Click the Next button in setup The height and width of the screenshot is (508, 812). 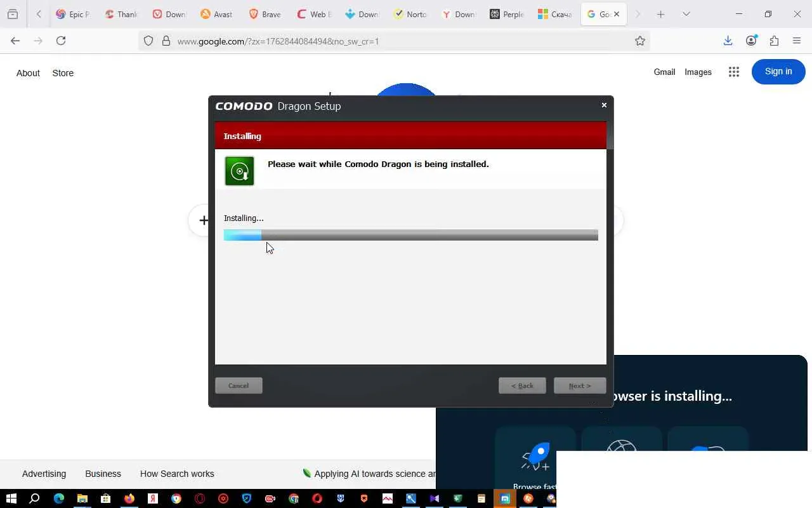[x=580, y=385]
